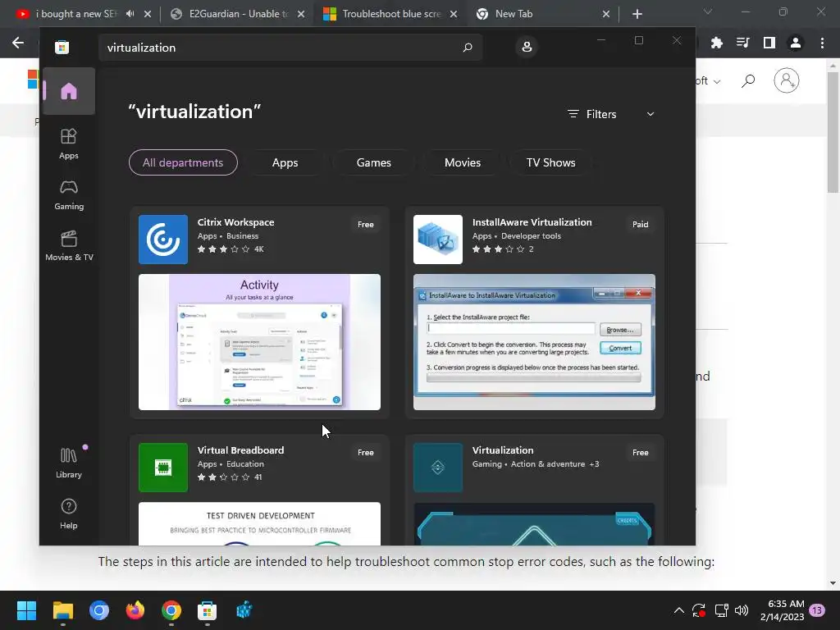This screenshot has height=630, width=840.
Task: Click the webpage vertical scrollbar thumb
Action: 833,132
